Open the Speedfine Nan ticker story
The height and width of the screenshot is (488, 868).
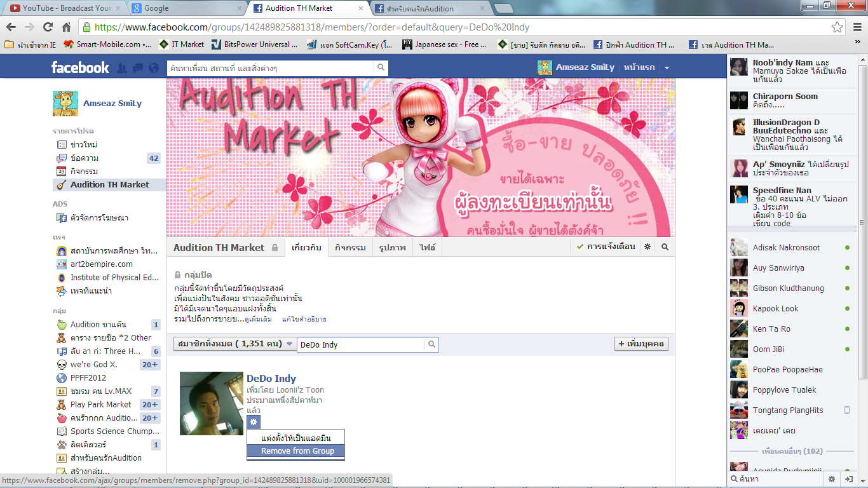[x=791, y=206]
